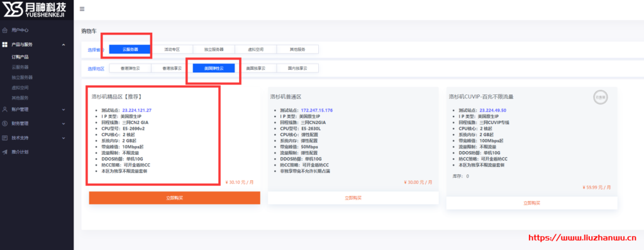644x250 pixels.
Task: Switch to the 其他服务 category tab
Action: 297,49
